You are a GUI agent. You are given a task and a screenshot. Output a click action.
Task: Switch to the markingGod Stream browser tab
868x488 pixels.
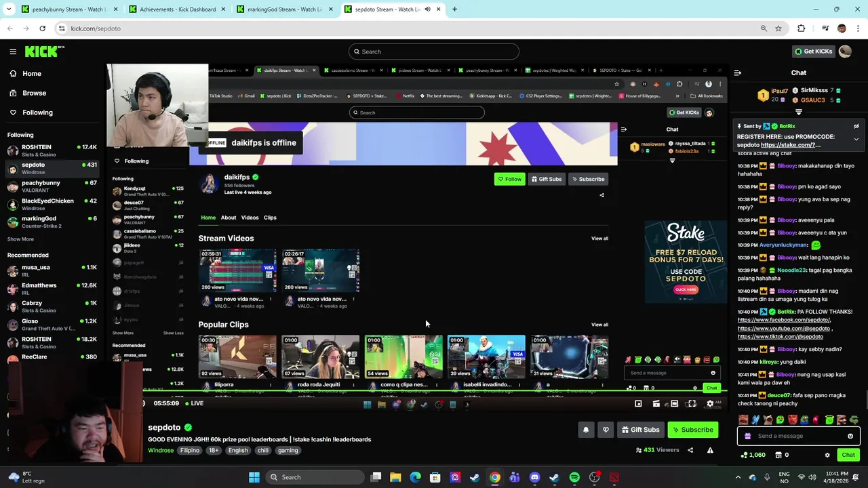284,9
